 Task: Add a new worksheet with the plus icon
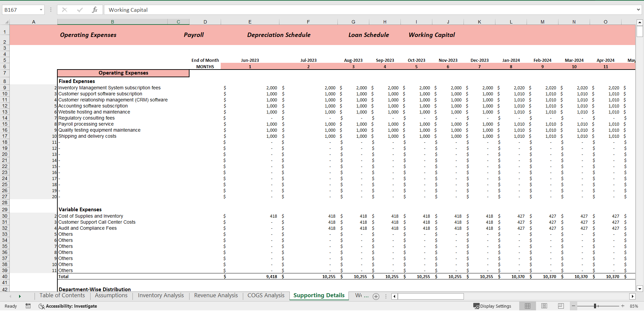(376, 297)
